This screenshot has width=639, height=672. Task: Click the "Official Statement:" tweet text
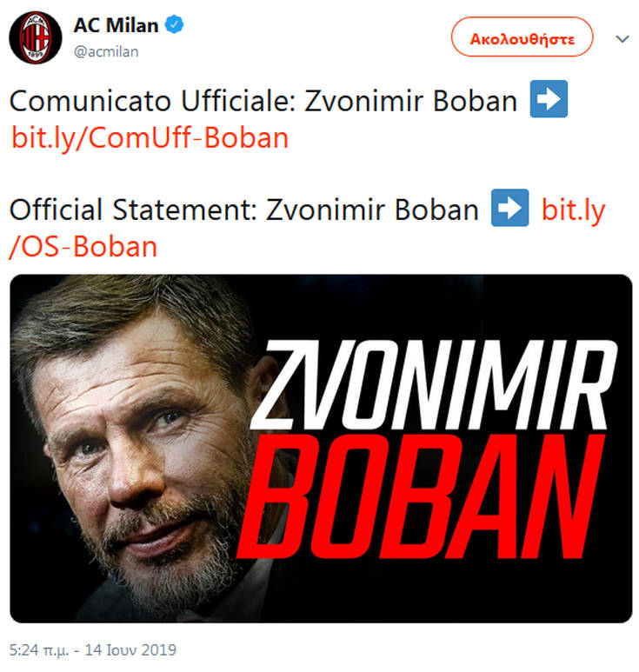click(x=133, y=210)
